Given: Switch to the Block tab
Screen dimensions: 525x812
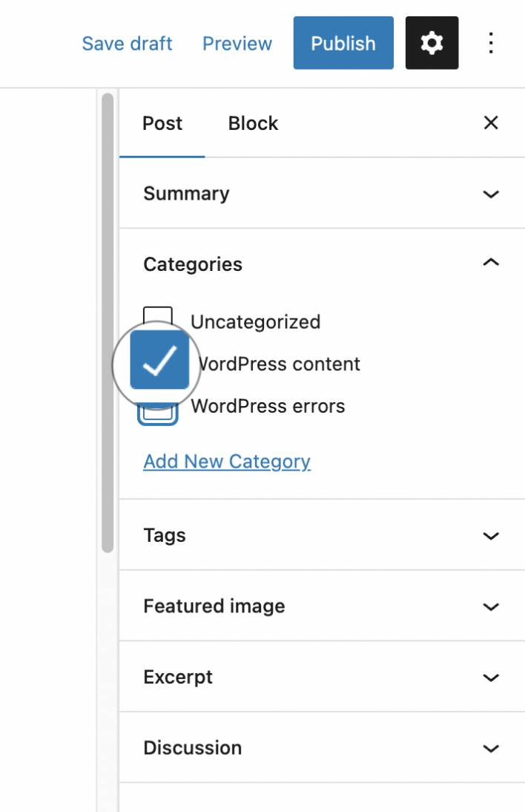Looking at the screenshot, I should [253, 123].
